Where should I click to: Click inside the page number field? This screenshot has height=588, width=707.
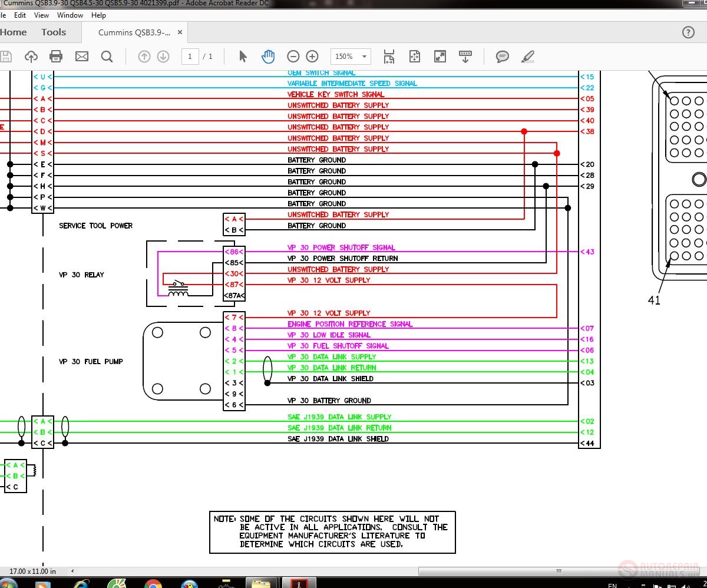pos(189,56)
